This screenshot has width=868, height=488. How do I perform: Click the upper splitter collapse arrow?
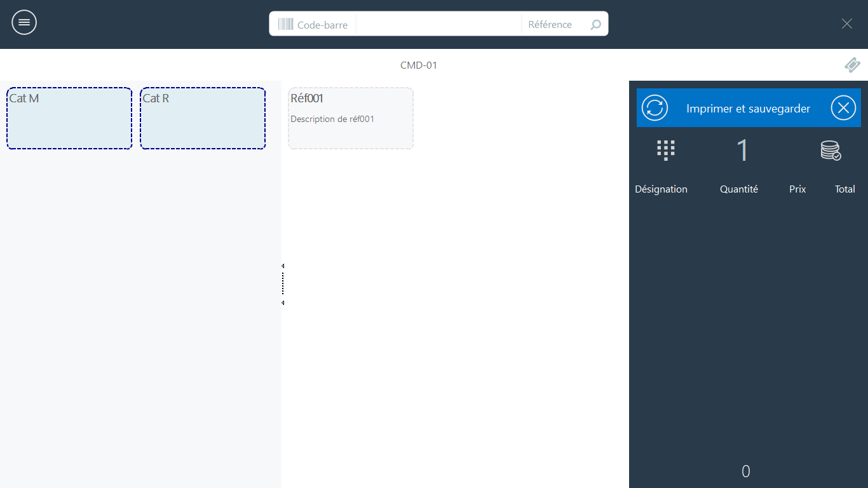283,266
